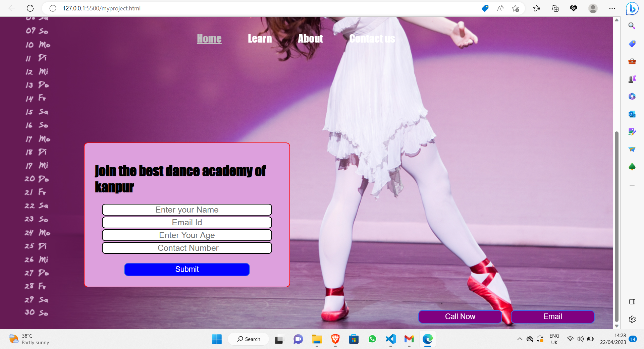The width and height of the screenshot is (644, 349).
Task: Switch to Visual Studio Code on taskbar
Action: 390,339
